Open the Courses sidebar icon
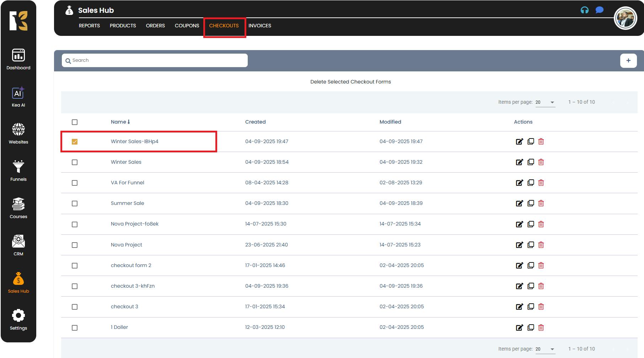 tap(18, 208)
